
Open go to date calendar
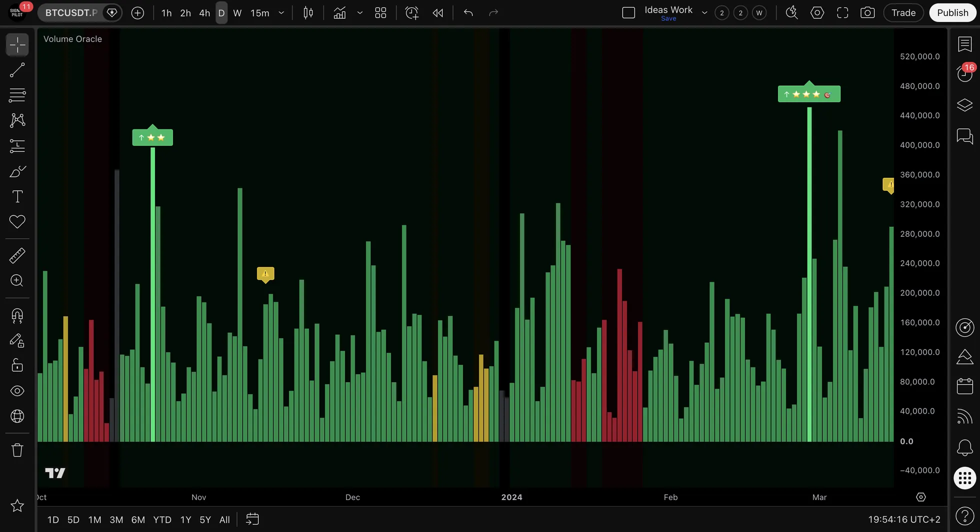coord(252,520)
